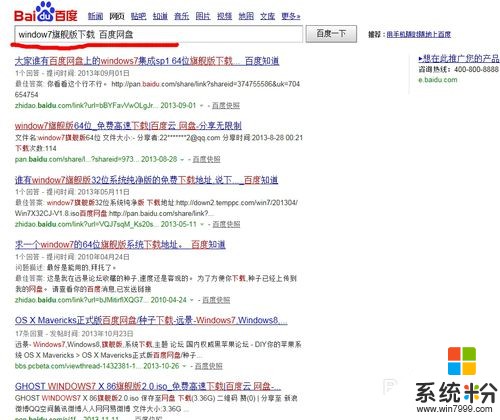Screen dimensions: 500x420
Task: Go to 贴吧 from top navigation
Action: pos(138,16)
